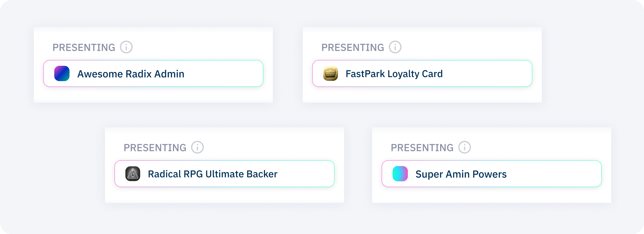Click the gold FastPark Loyalty Card badge icon
644x234 pixels.
coord(330,74)
